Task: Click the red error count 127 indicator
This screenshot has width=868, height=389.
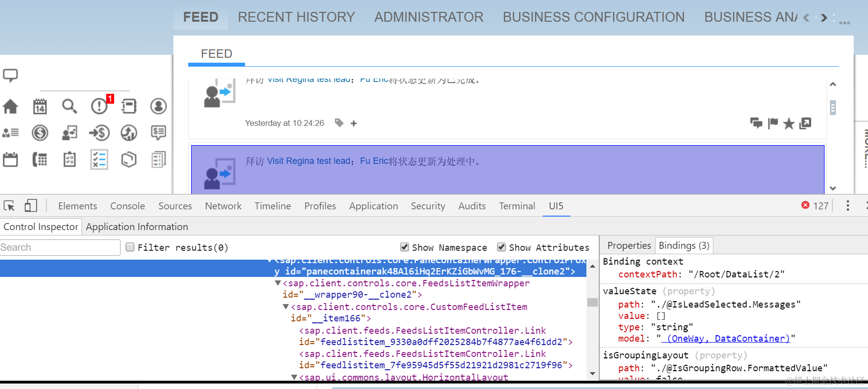Action: (x=815, y=205)
